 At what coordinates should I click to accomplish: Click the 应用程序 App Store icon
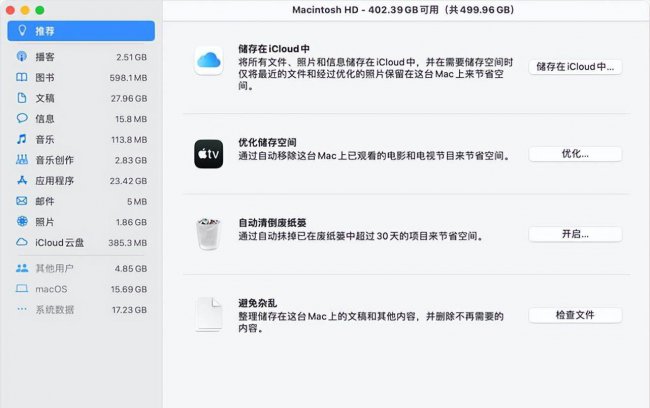[22, 180]
